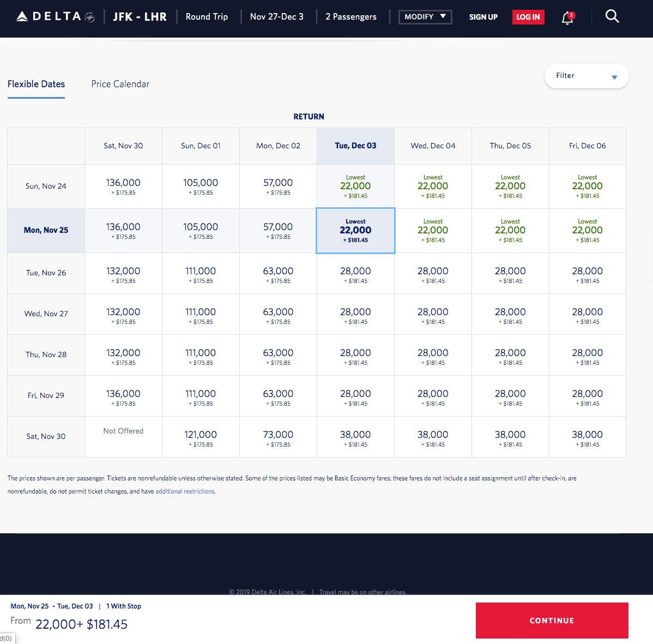Select the Fri, Dec 06 return column header

(587, 146)
